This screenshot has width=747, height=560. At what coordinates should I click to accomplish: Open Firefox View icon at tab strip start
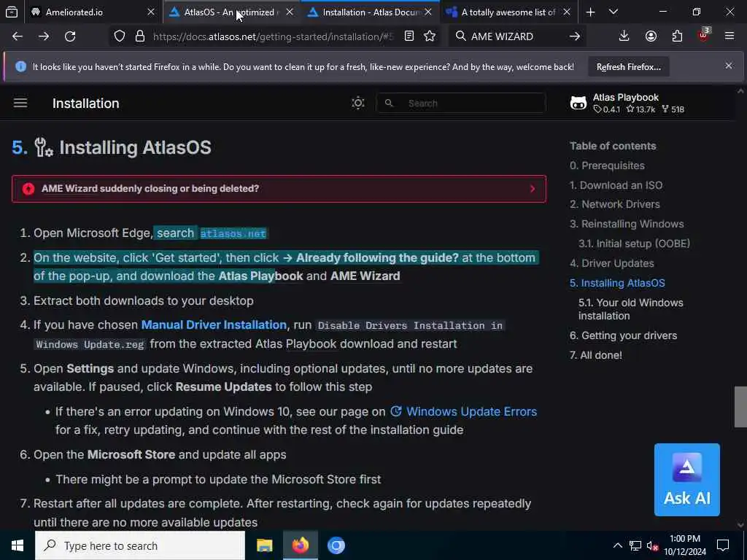(x=12, y=12)
